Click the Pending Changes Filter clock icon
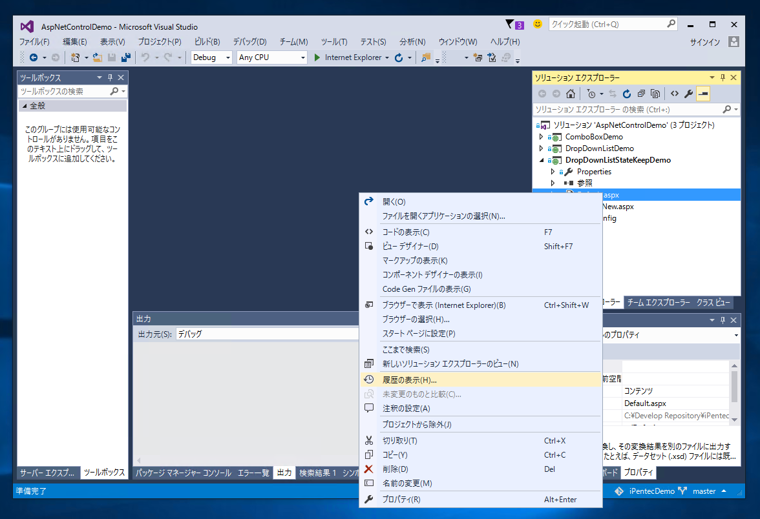Viewport: 760px width, 519px height. 591,94
